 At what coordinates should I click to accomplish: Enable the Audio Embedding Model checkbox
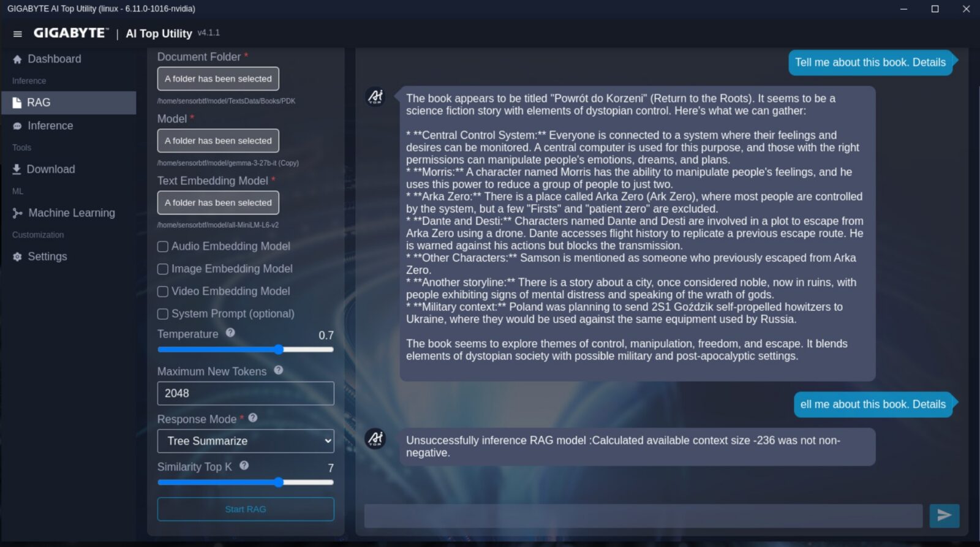pos(163,246)
